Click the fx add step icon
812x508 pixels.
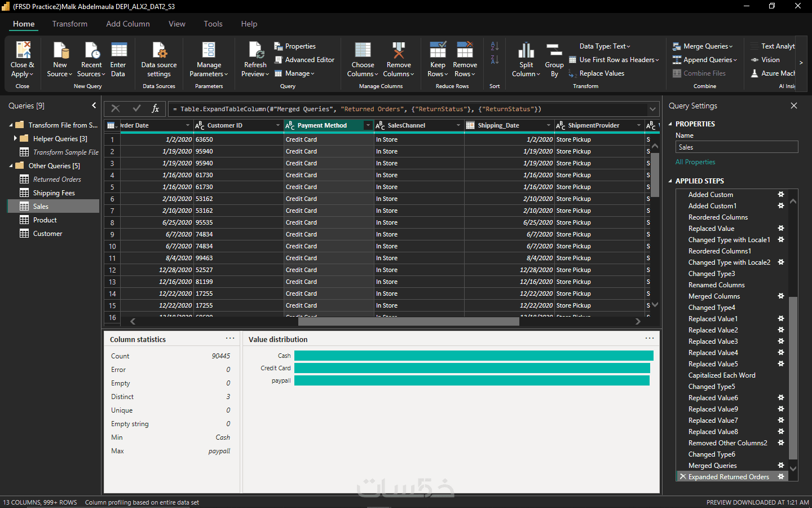click(x=156, y=108)
